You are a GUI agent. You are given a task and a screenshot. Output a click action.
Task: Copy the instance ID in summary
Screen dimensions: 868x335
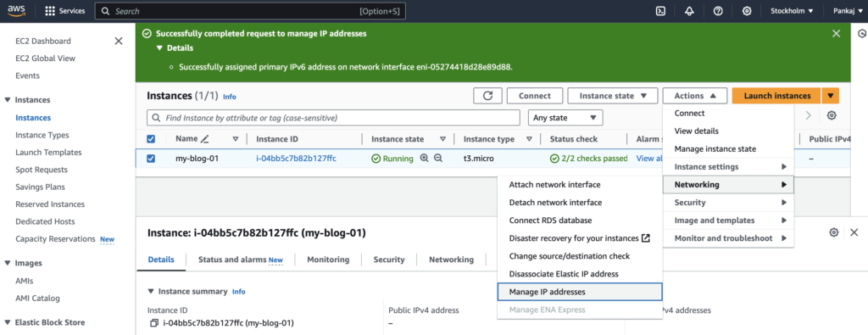click(x=154, y=323)
